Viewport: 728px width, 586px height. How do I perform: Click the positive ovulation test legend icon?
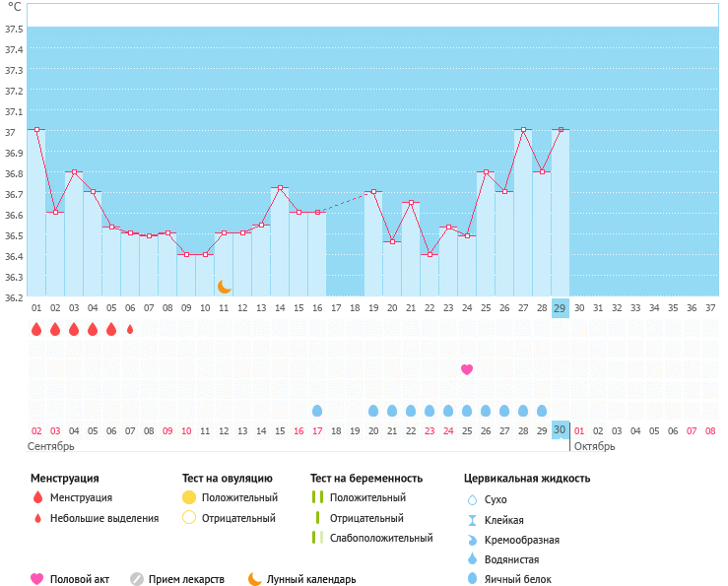pyautogui.click(x=189, y=497)
